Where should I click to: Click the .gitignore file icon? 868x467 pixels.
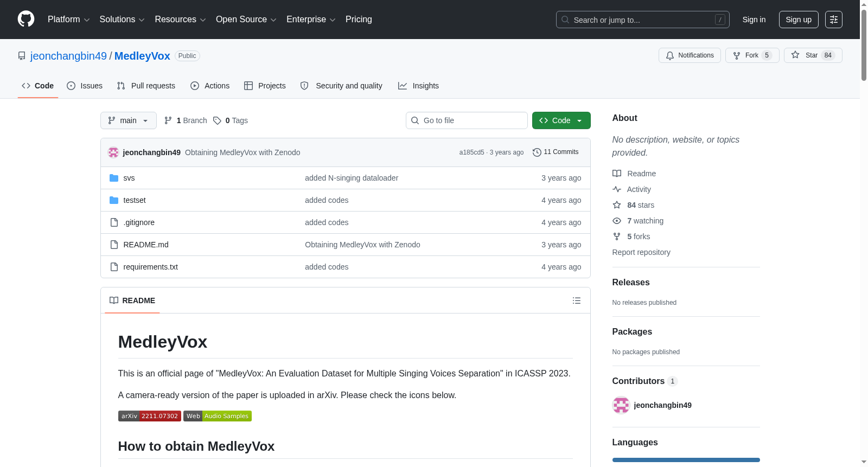[x=114, y=222]
